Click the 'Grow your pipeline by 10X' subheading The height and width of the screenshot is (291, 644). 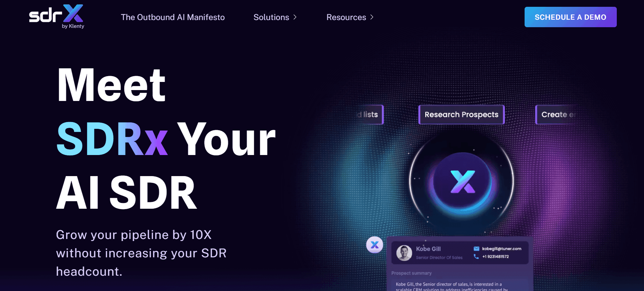(134, 235)
